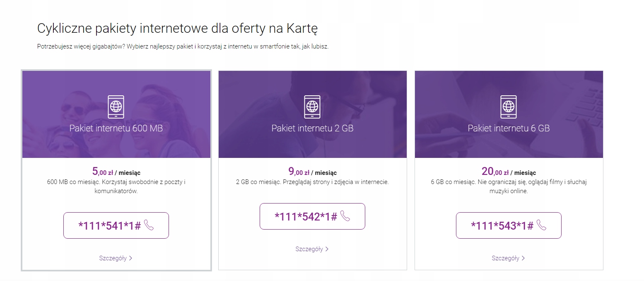
Task: Expand Szczegóły chevron under 2 GB package
Action: [327, 249]
